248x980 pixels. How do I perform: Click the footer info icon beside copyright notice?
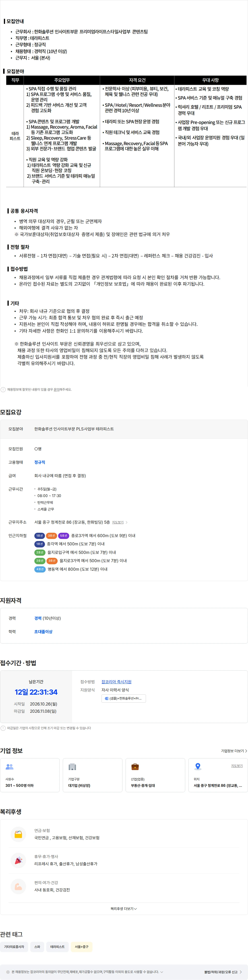pyautogui.click(x=8, y=972)
